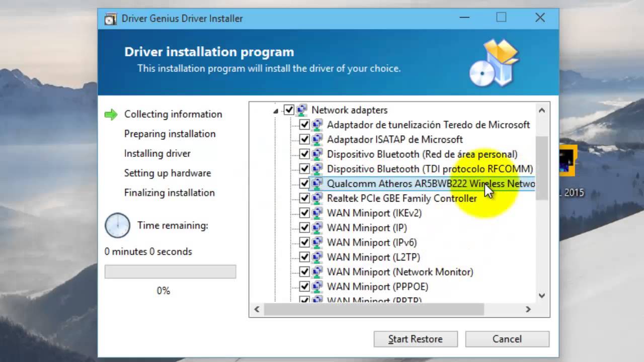Click the Adaptador de tunelización Teredo device icon
Viewport: 644px width, 362px height.
(x=317, y=124)
